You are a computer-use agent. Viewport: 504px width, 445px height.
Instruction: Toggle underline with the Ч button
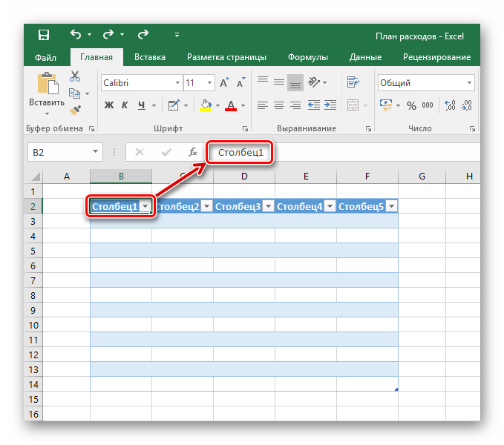click(142, 105)
